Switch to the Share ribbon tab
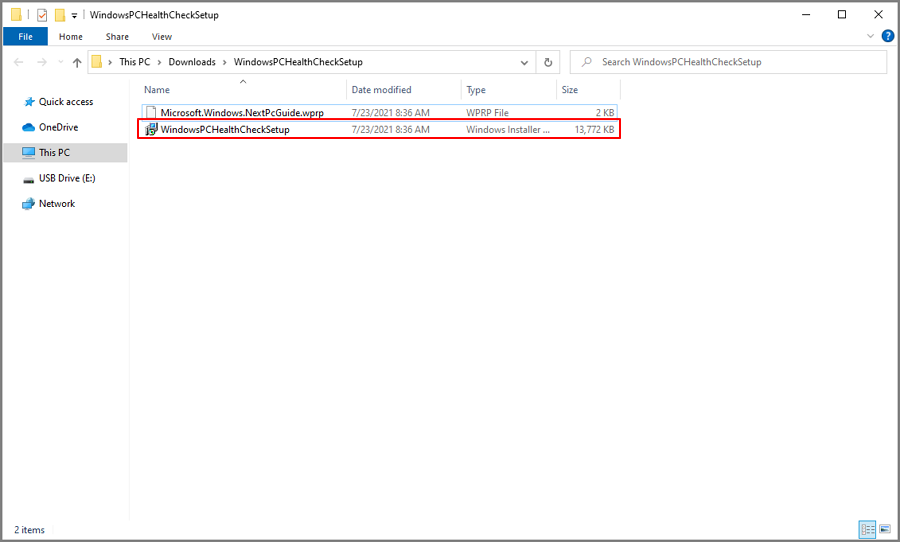Viewport: 900px width, 542px height. [x=117, y=36]
